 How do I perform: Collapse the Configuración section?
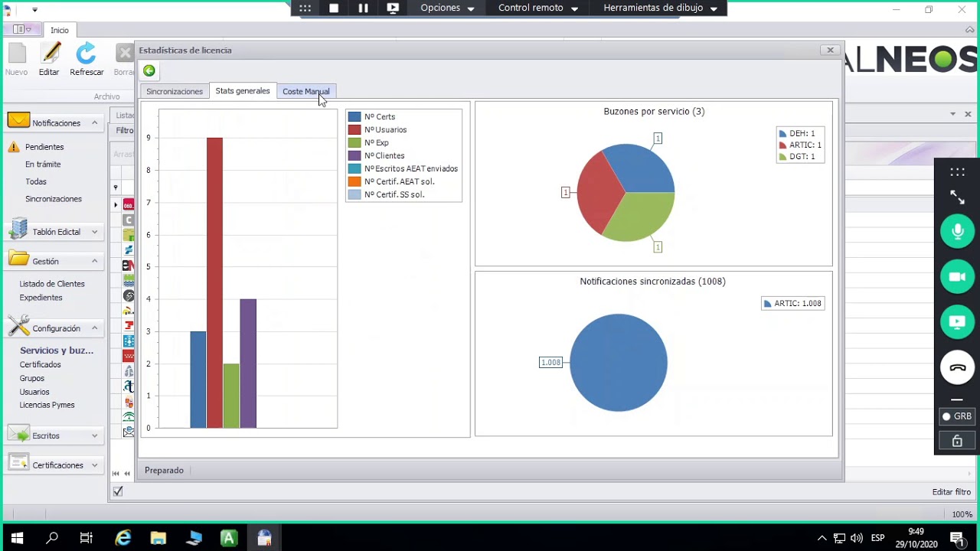pos(94,328)
